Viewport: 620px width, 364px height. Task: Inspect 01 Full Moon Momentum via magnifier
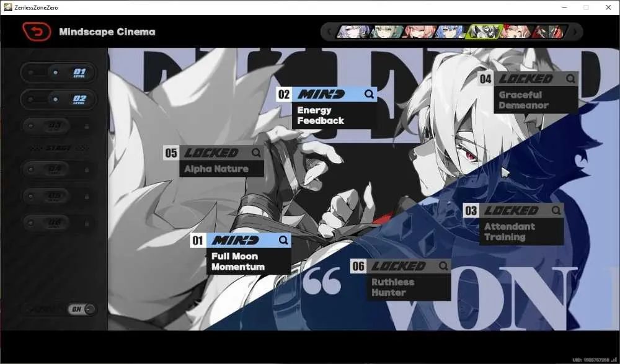(x=283, y=240)
